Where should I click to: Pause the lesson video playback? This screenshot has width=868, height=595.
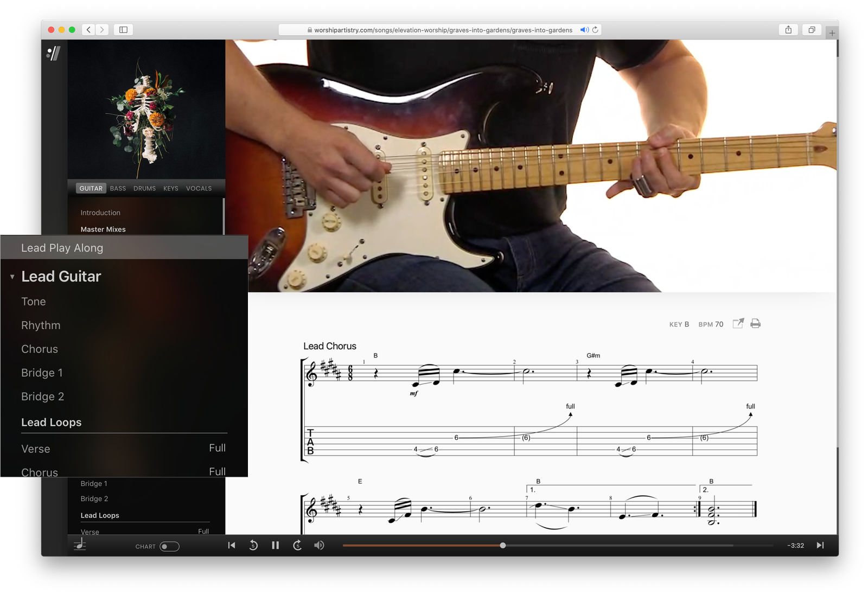(275, 545)
